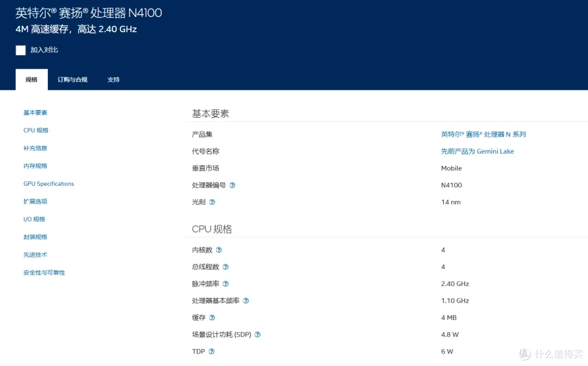588x366 pixels.
Task: Show help icon for 缓存
Action: coord(212,318)
